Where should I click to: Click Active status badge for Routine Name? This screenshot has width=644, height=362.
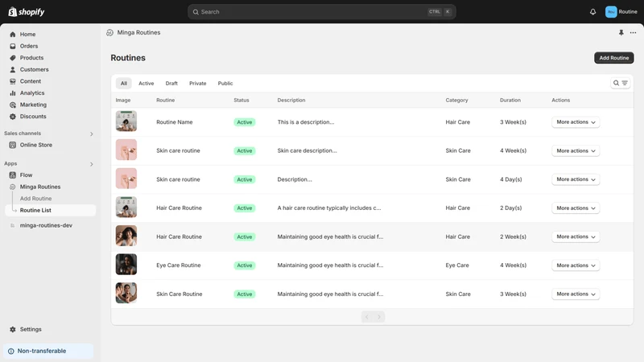click(x=245, y=122)
